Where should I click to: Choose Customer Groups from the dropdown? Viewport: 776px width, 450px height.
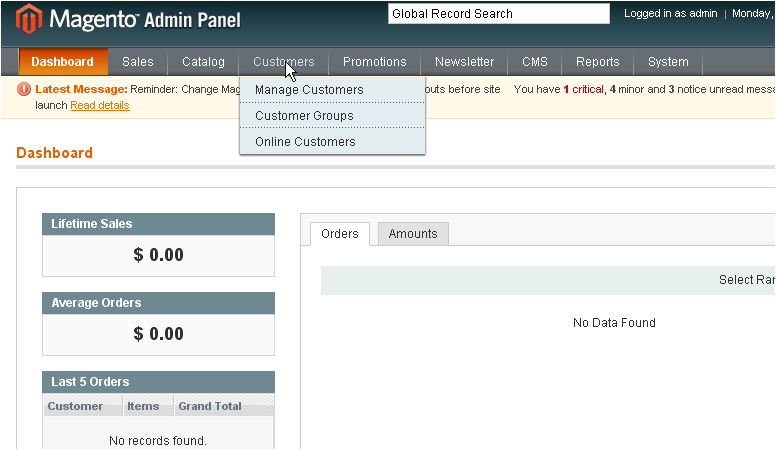(332, 115)
